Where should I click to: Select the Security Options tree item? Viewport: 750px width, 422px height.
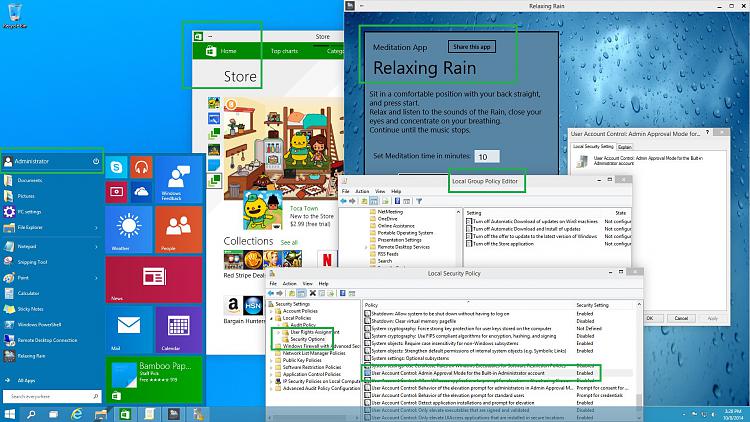tap(308, 339)
